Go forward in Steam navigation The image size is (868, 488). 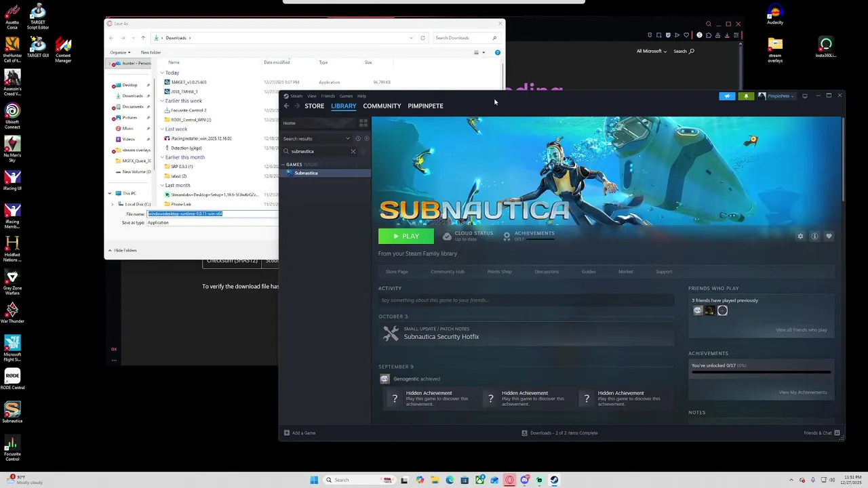coord(296,106)
